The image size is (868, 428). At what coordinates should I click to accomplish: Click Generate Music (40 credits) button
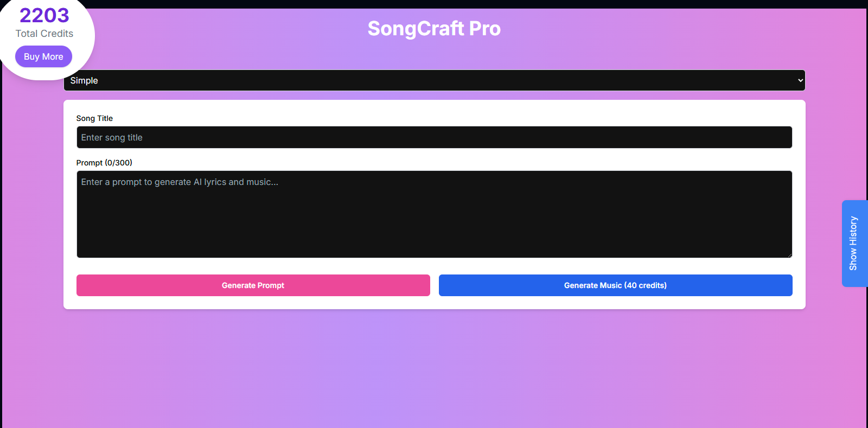pyautogui.click(x=615, y=285)
